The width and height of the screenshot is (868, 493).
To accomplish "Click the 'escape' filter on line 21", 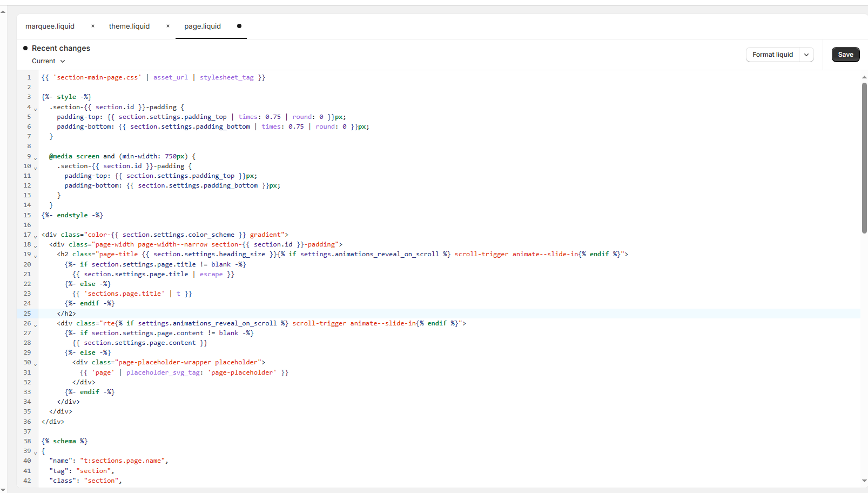I will [211, 274].
